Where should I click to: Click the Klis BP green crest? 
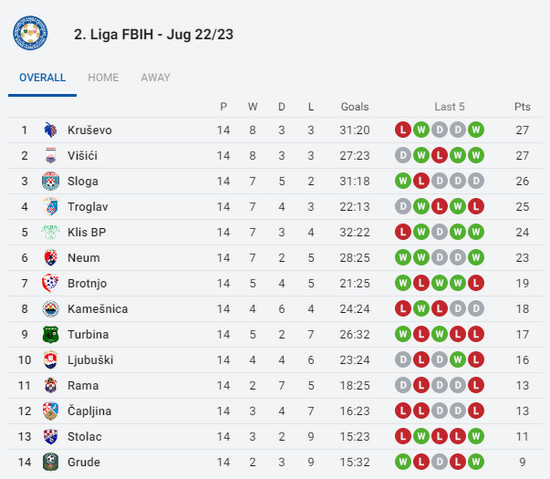tap(51, 232)
